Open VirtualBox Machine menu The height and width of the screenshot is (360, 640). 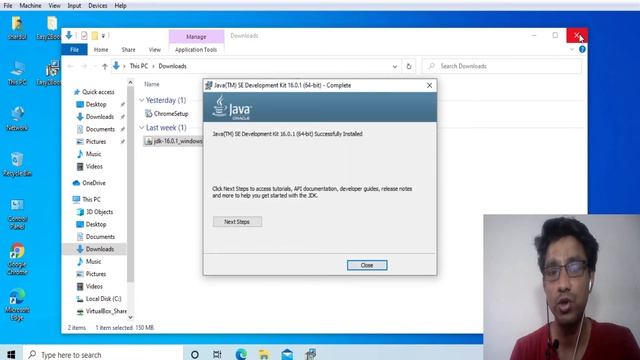click(30, 6)
